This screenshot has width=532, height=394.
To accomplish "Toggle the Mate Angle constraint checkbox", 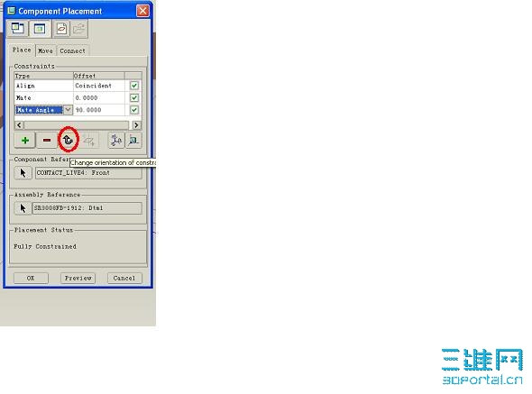I will pos(134,110).
